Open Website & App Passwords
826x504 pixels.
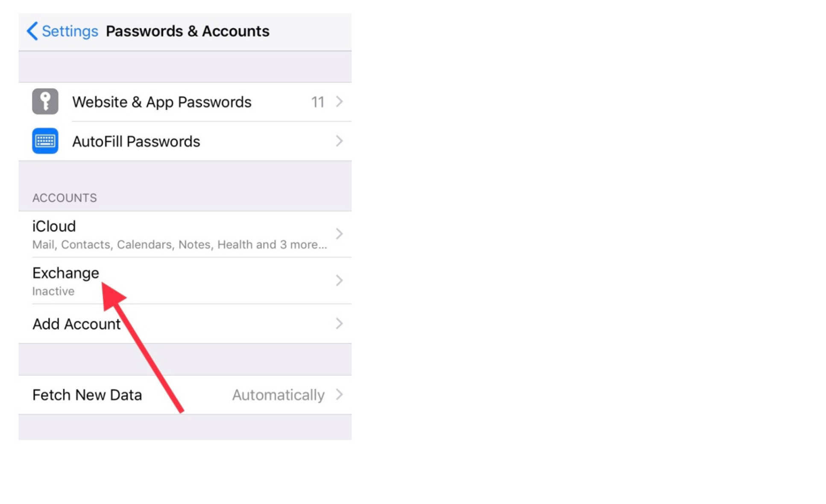click(161, 102)
